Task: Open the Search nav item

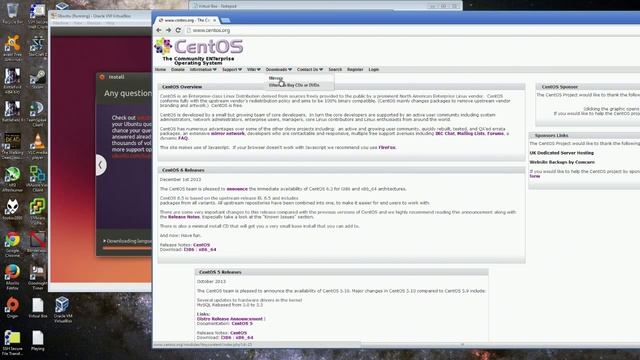Action: 335,70
